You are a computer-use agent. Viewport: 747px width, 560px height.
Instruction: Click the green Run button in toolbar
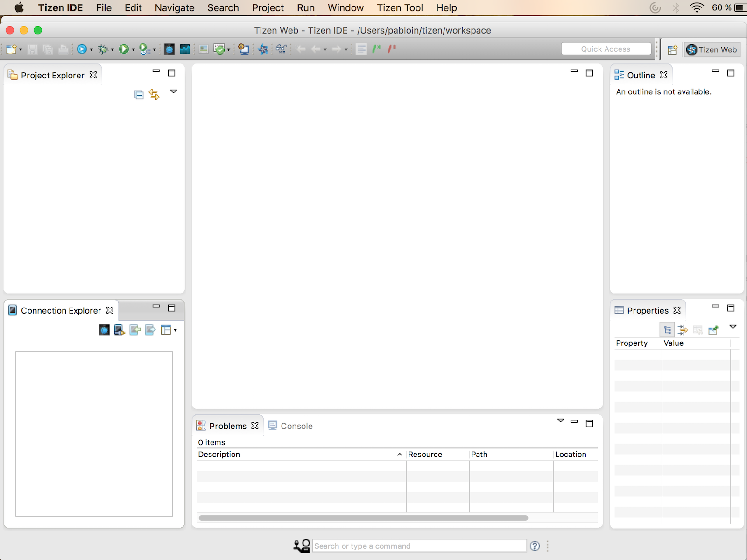pyautogui.click(x=124, y=49)
